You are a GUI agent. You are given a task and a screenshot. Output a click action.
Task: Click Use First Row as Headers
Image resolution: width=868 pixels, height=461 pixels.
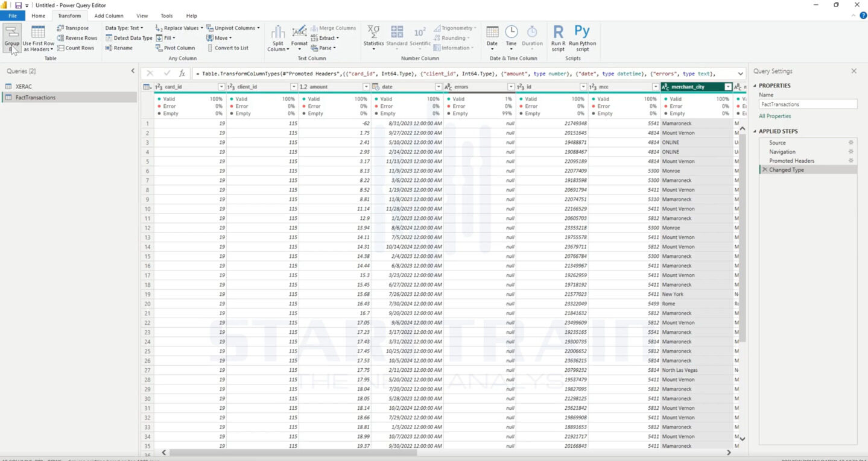(39, 39)
